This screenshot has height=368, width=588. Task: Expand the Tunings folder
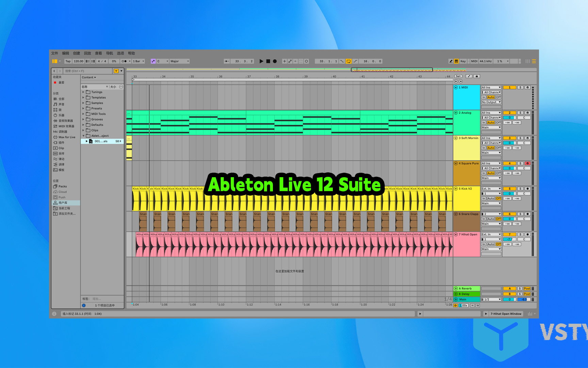[x=83, y=92]
